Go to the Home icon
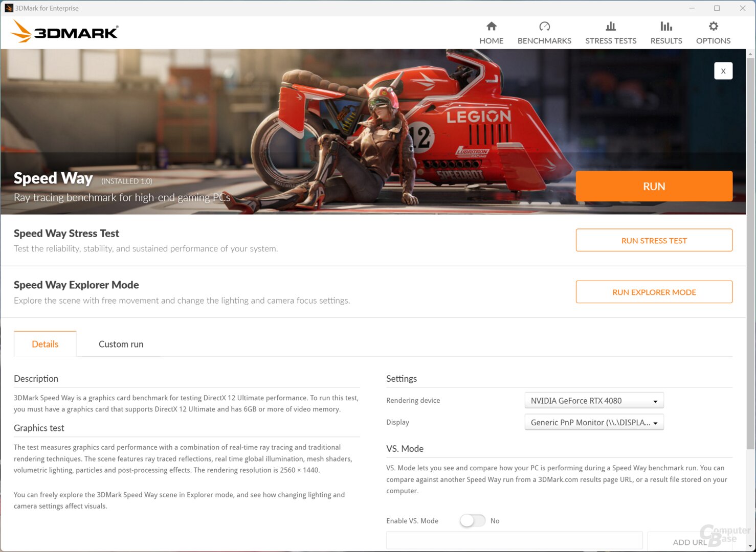 [x=491, y=26]
